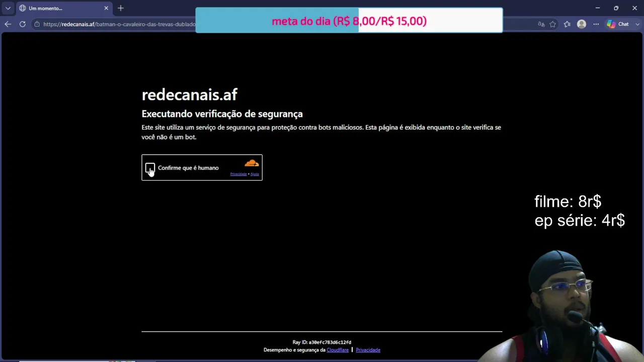Restore down the browser window

click(x=616, y=8)
